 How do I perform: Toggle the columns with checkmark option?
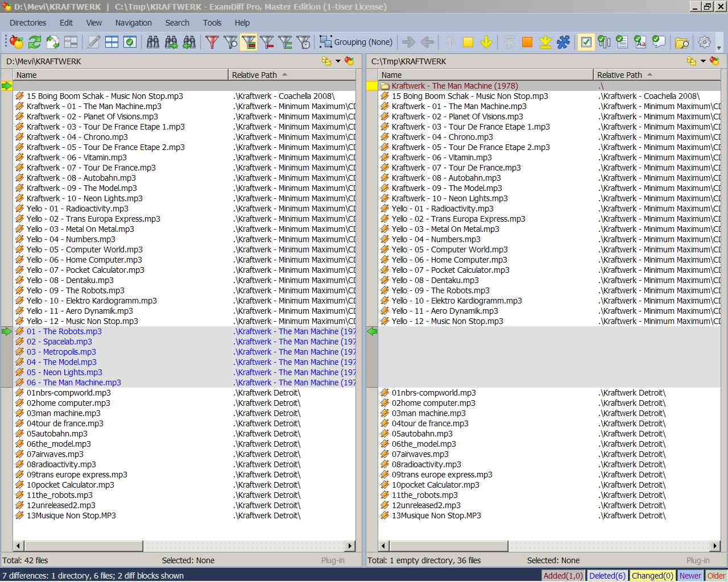point(605,42)
